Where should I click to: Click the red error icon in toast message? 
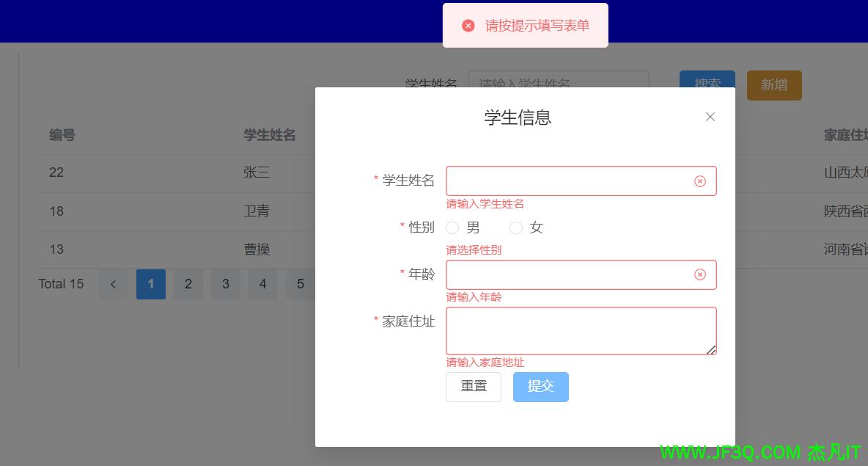[468, 26]
